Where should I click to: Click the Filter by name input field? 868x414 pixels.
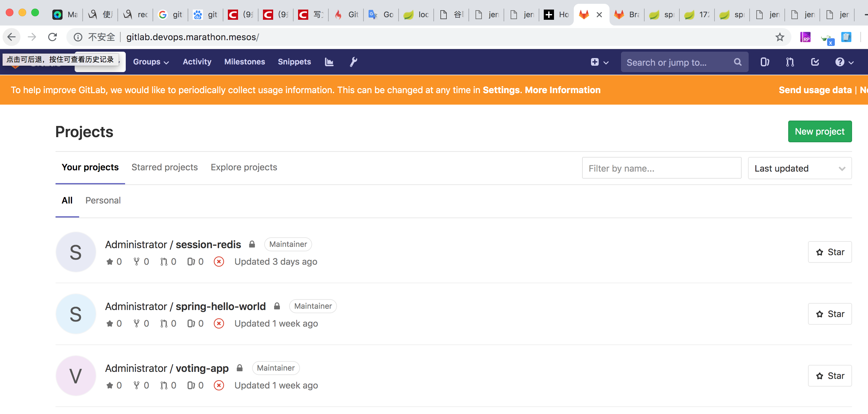click(661, 168)
